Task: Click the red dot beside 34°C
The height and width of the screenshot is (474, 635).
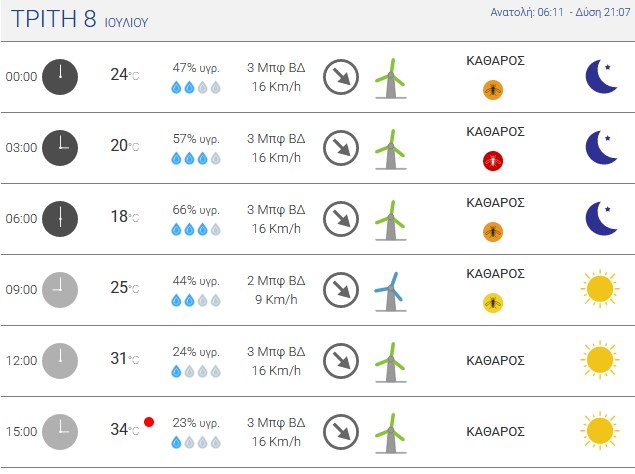Action: coord(149,422)
